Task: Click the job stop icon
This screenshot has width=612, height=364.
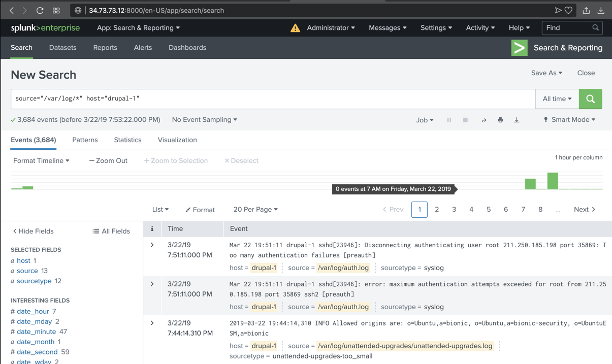Action: click(465, 120)
